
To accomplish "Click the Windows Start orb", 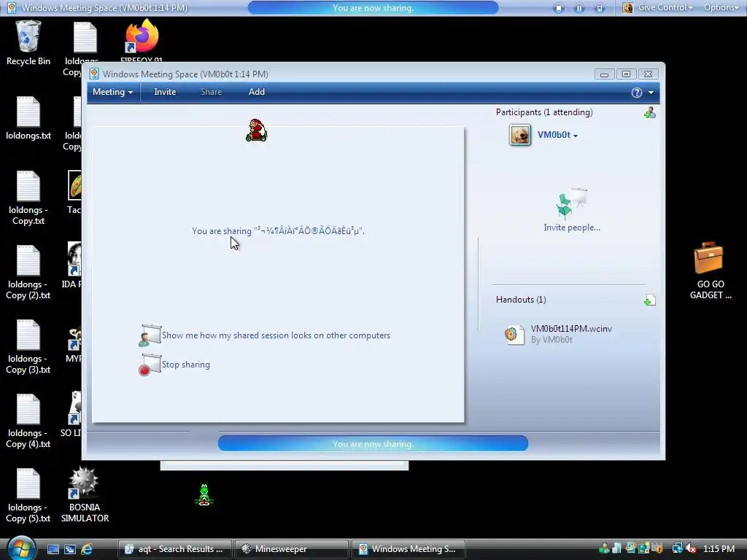I will 22,548.
